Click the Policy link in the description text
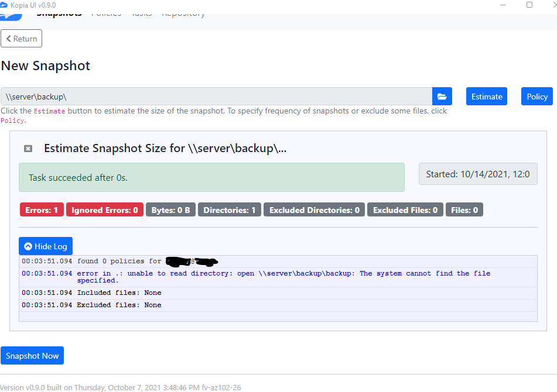This screenshot has height=392, width=557. (x=12, y=120)
